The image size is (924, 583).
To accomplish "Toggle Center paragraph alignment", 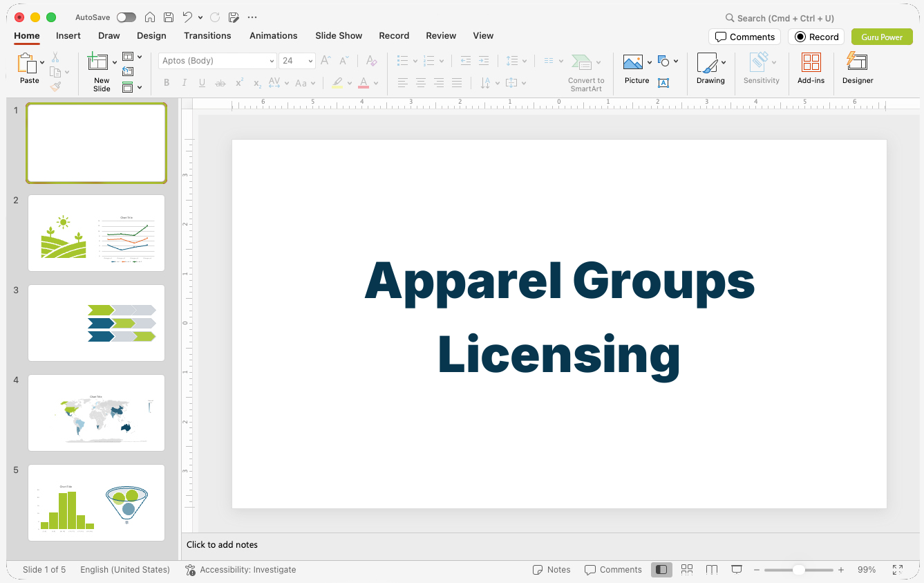I will [x=421, y=83].
